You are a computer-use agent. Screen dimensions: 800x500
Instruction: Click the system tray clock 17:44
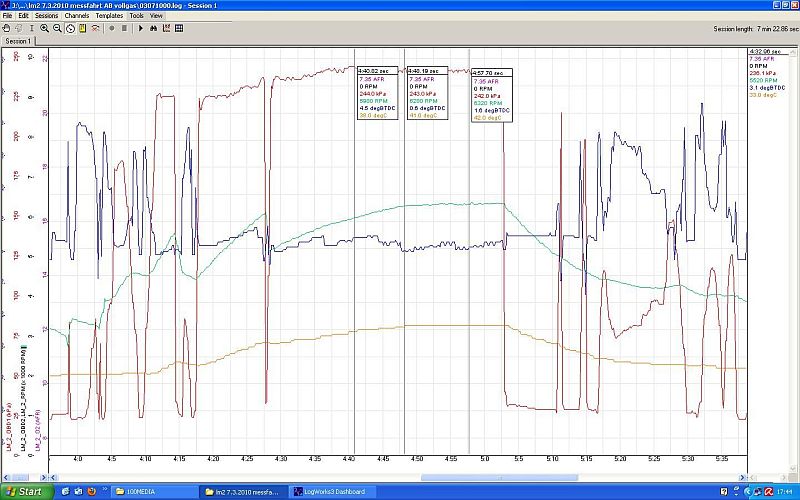786,492
